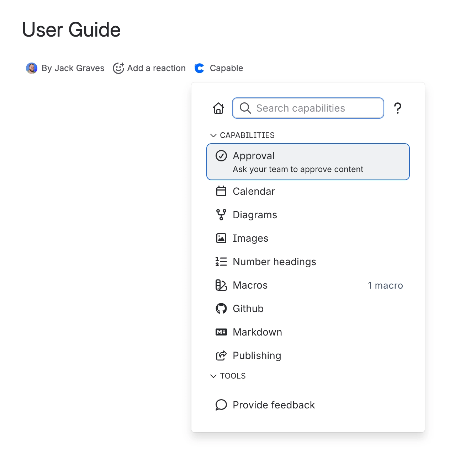Click the Number headings icon
The height and width of the screenshot is (450, 476).
click(221, 261)
